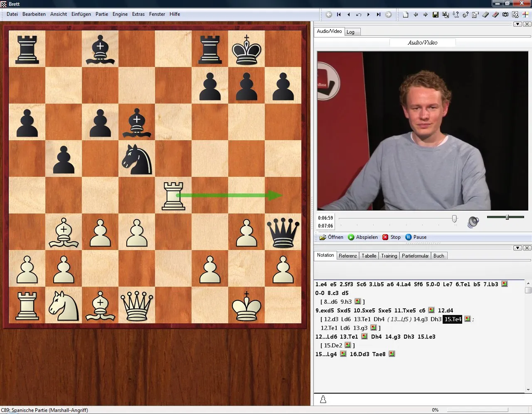Click the green save game floppy icon
This screenshot has height=414, width=532.
[436, 15]
